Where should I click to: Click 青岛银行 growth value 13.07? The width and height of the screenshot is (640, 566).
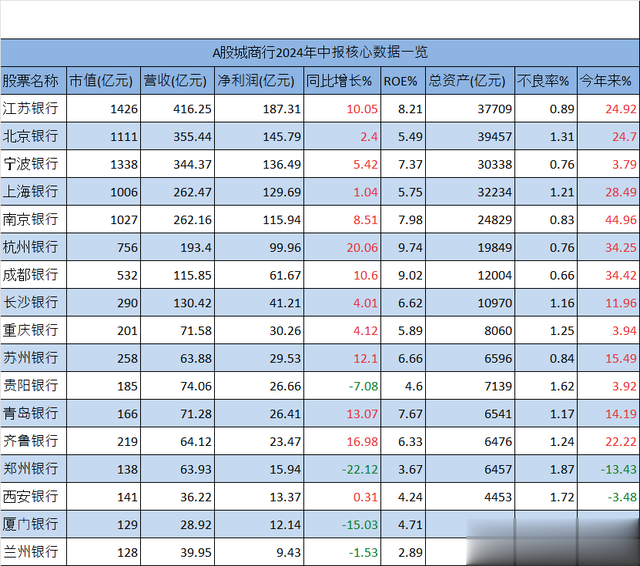tap(362, 414)
